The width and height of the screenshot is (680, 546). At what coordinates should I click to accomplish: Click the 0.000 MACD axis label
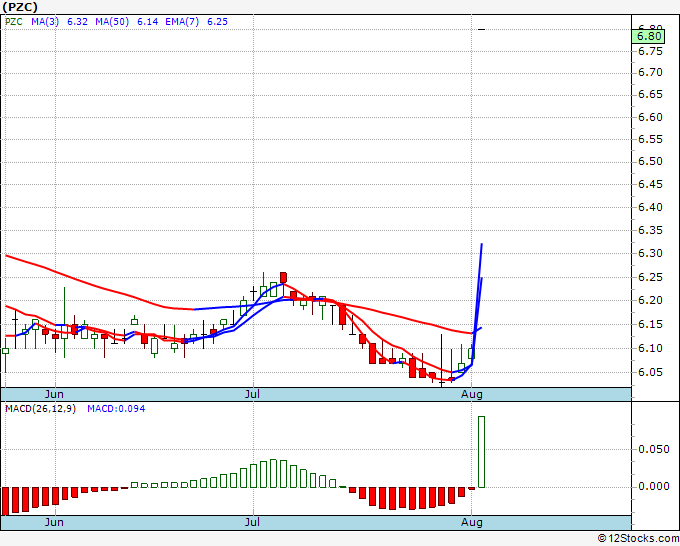coord(654,487)
